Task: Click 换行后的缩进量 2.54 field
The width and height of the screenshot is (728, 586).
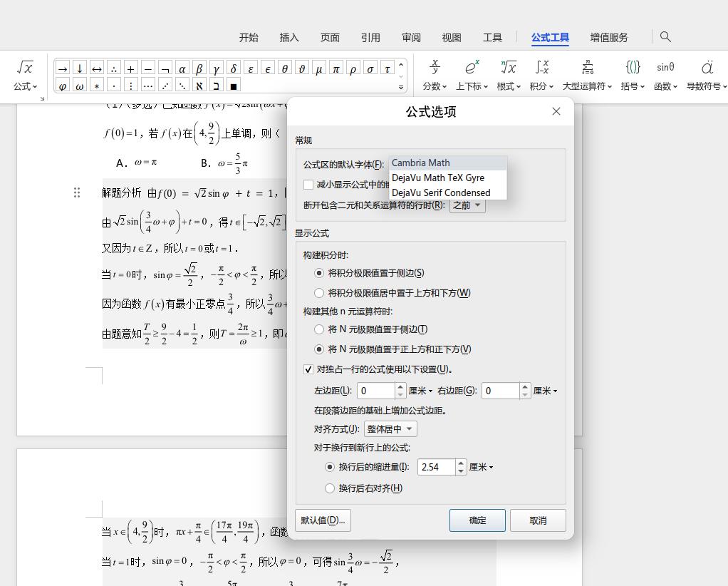Action: 437,466
